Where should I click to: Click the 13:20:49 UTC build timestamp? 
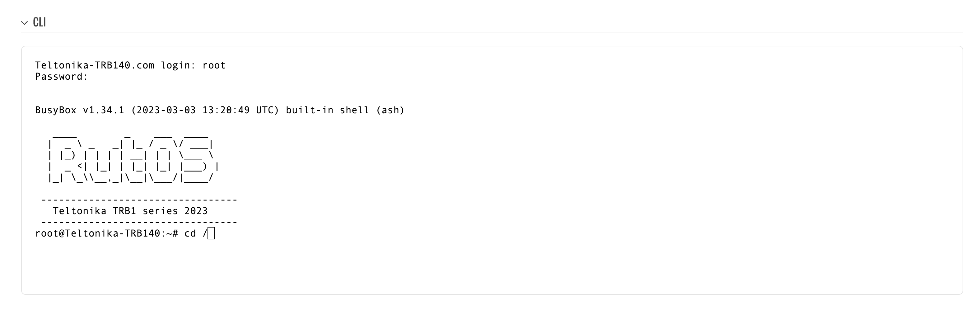(x=238, y=110)
